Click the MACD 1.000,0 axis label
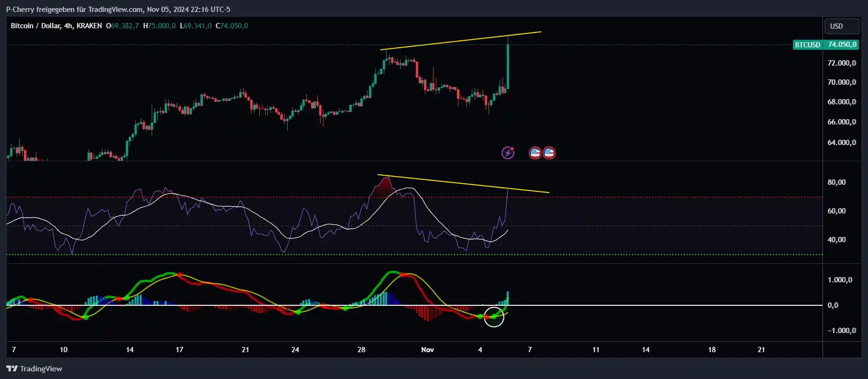868x379 pixels. coord(840,280)
